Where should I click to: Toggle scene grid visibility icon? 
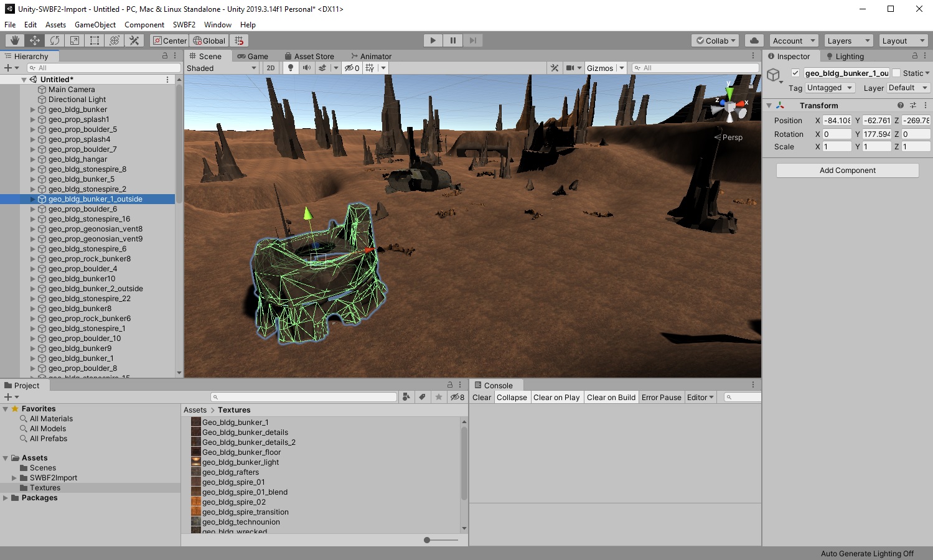pyautogui.click(x=370, y=68)
